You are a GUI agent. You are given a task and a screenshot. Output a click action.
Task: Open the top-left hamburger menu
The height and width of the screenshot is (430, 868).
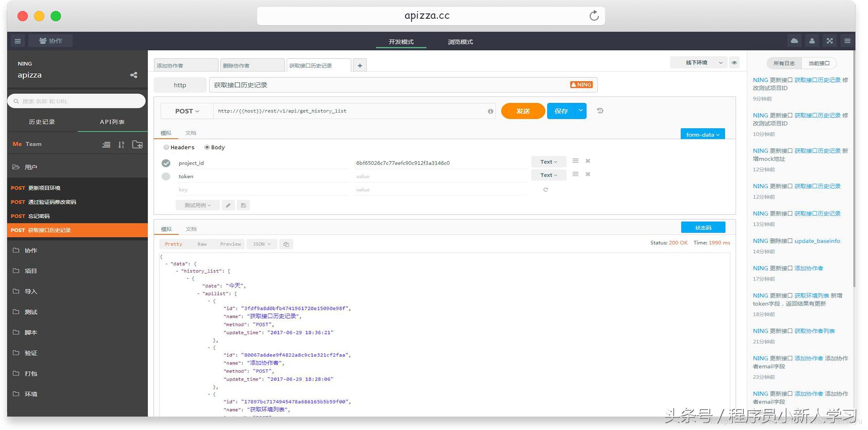17,41
